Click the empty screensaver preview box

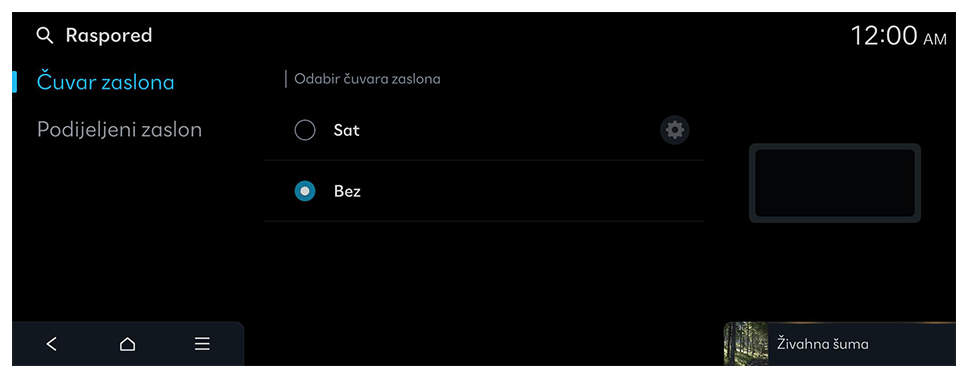coord(835,183)
